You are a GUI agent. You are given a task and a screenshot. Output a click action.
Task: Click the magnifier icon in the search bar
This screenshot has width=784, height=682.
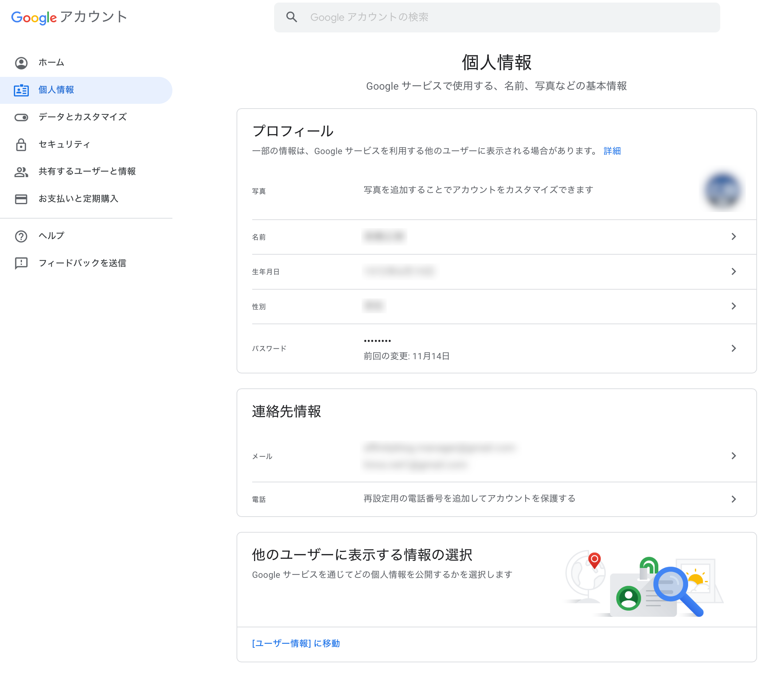[x=292, y=17]
